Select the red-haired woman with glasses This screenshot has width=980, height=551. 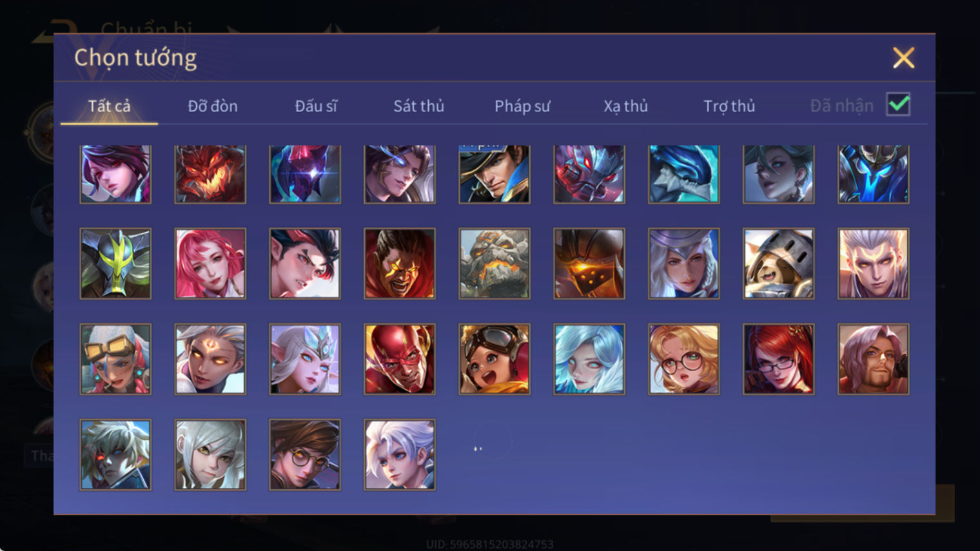tap(779, 359)
